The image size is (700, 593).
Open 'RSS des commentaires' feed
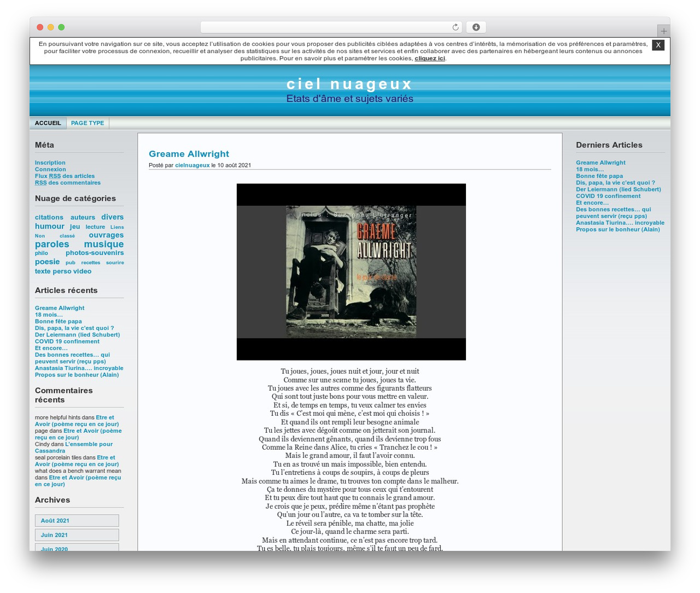pos(68,183)
